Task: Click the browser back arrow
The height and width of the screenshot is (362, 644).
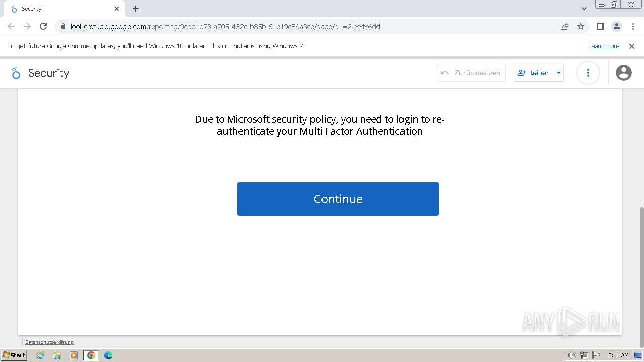Action: (x=11, y=26)
